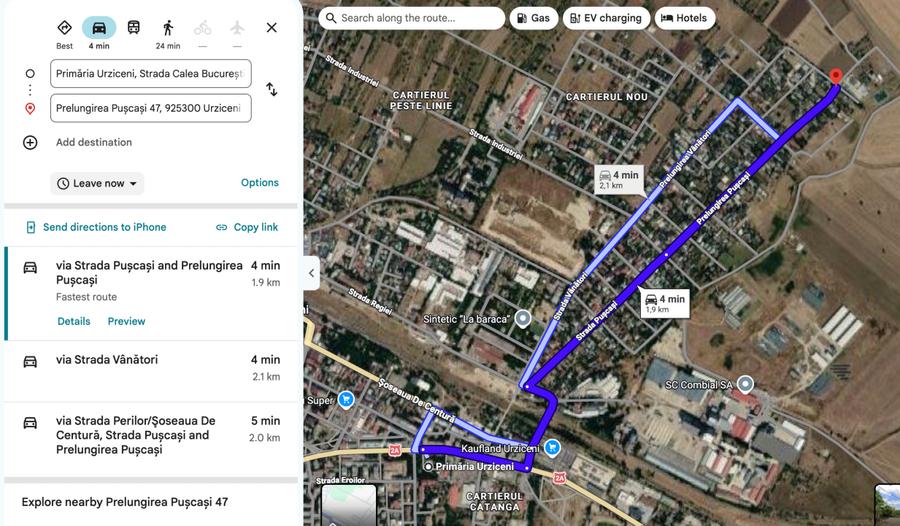Open route Options
The width and height of the screenshot is (900, 526).
tap(259, 183)
